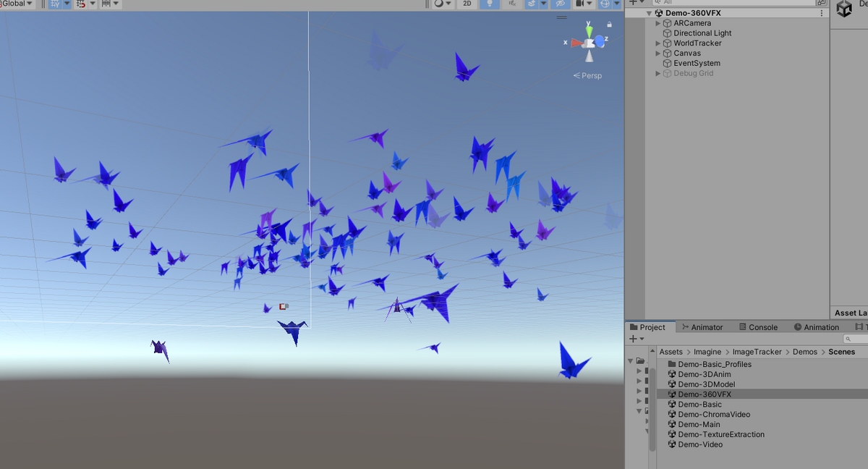This screenshot has height=469, width=868.
Task: Select ARCamera in Hierarchy
Action: (692, 23)
